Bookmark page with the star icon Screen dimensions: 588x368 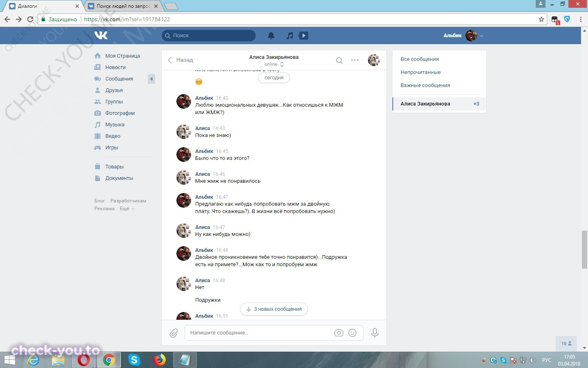coord(541,19)
